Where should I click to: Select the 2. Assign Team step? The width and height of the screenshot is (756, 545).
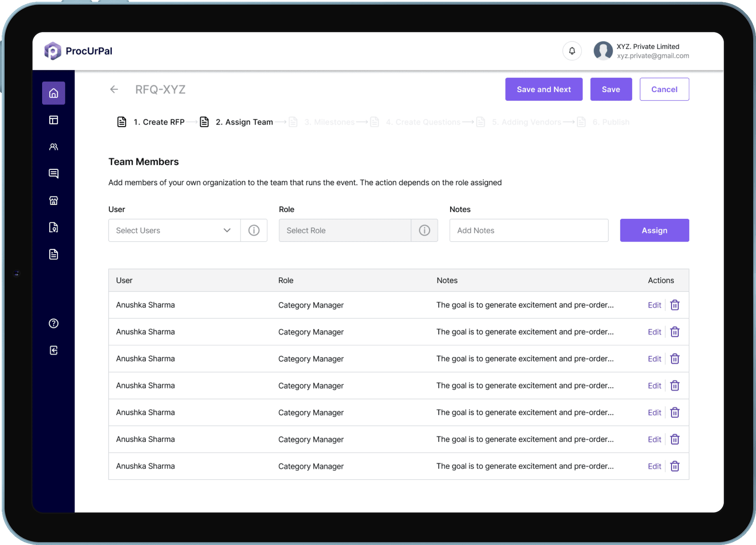244,122
